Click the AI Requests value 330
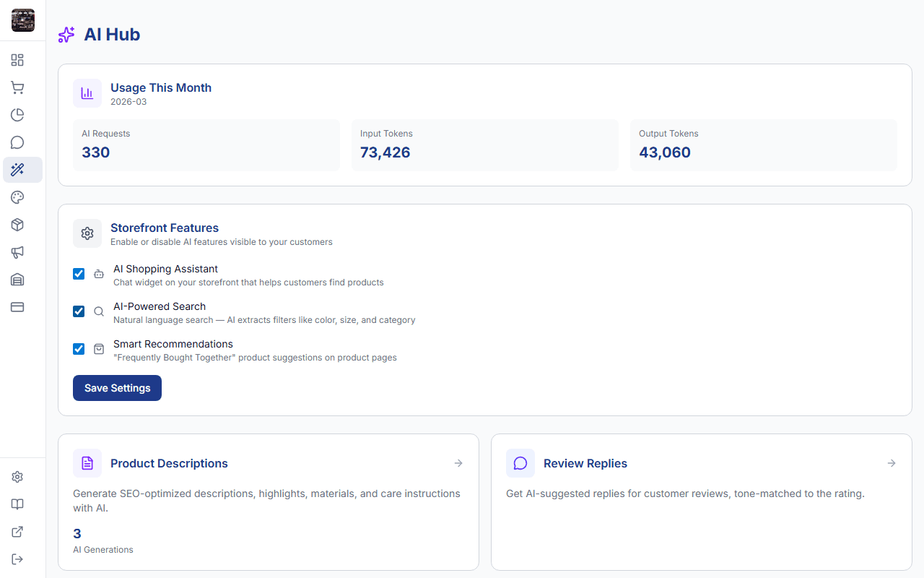This screenshot has width=924, height=578. 96,152
